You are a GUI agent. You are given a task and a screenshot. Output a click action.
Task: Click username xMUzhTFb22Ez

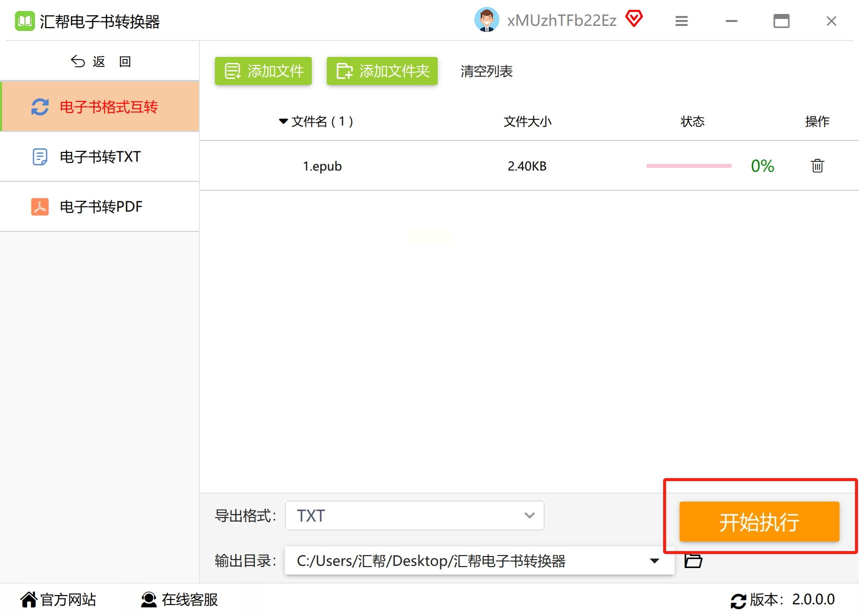(562, 20)
